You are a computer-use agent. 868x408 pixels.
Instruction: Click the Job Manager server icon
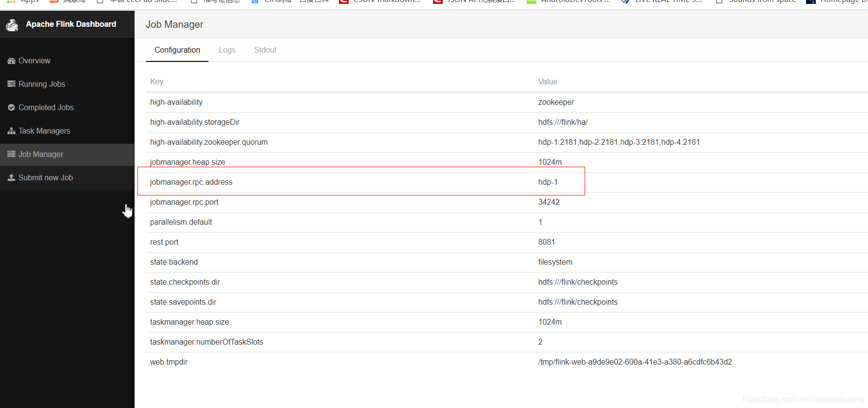(x=11, y=154)
